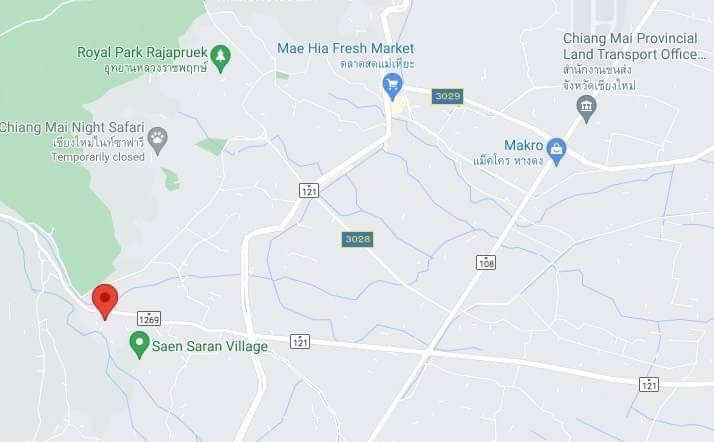Select the Makro shopping bag pin
Screen dimensions: 714x442
556,151
